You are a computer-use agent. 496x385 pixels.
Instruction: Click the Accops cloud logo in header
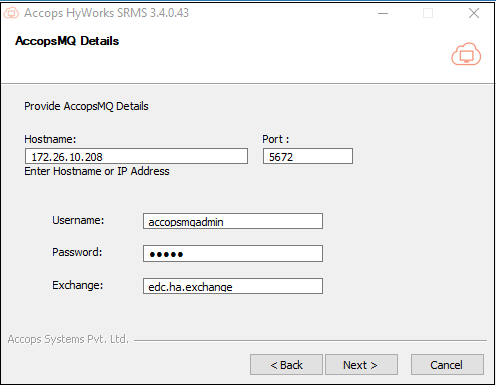tap(466, 54)
